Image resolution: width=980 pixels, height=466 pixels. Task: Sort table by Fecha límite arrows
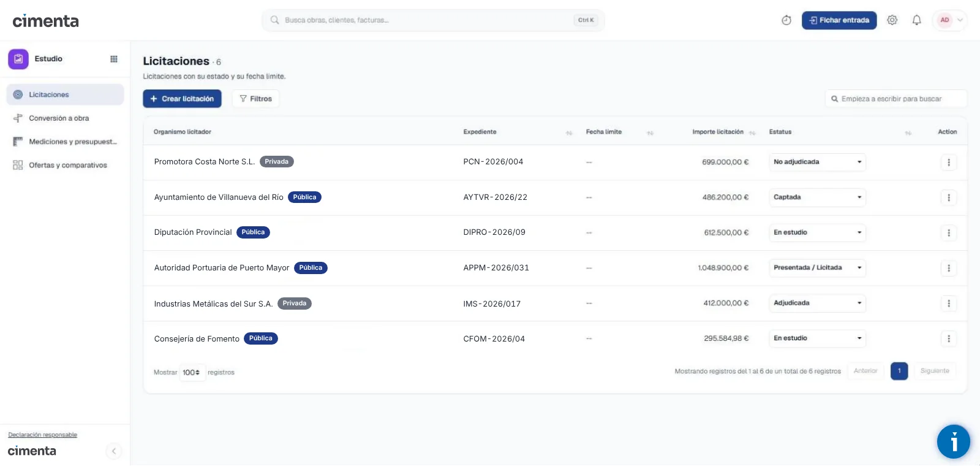click(x=650, y=132)
